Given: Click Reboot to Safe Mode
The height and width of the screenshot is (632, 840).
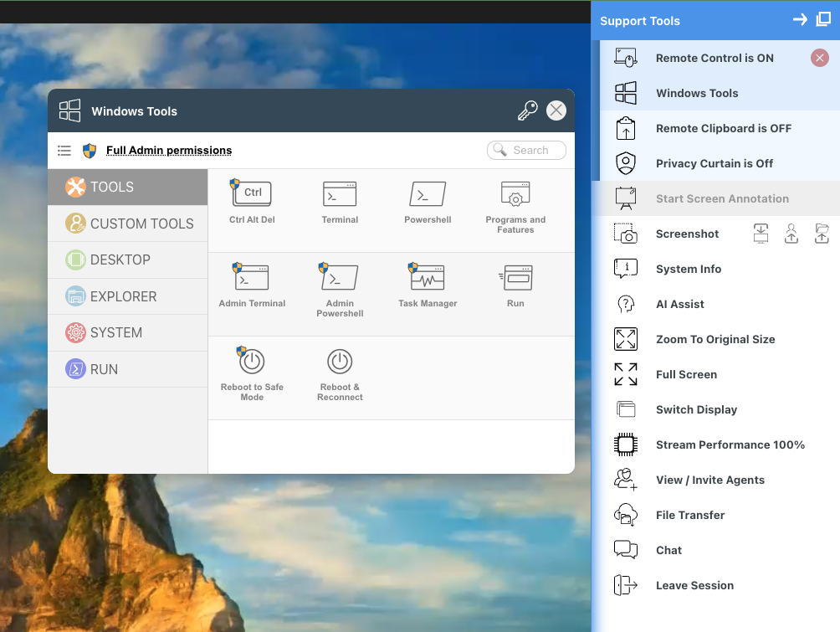Looking at the screenshot, I should pyautogui.click(x=252, y=373).
